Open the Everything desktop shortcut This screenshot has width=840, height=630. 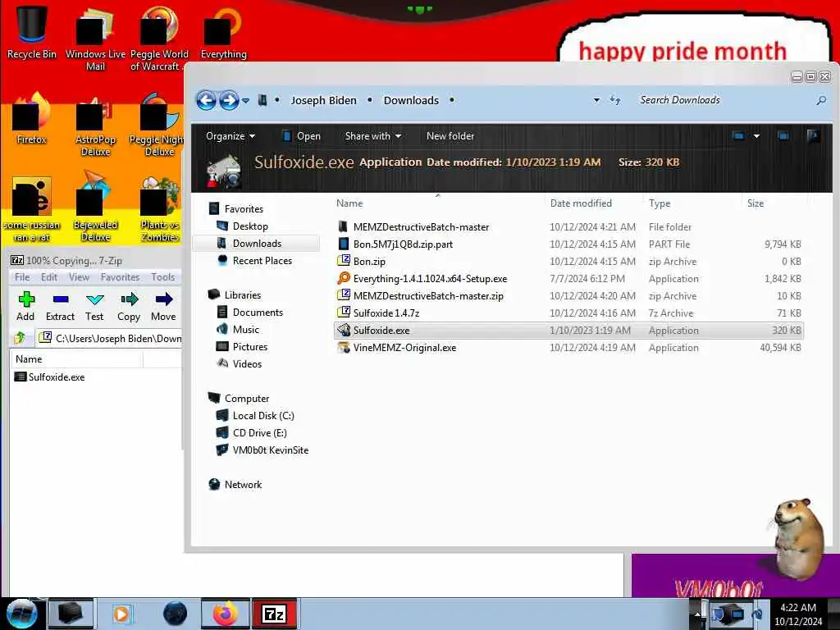(x=223, y=32)
